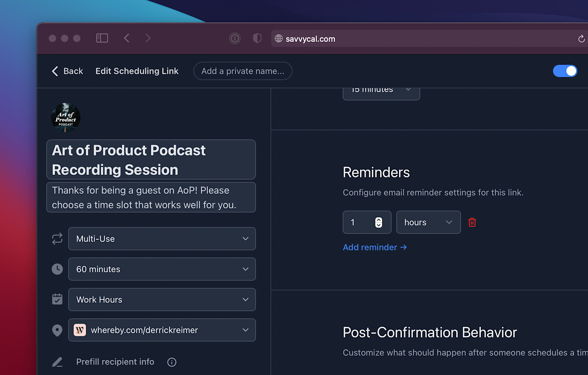
Task: Open the 1Password extension icon
Action: (235, 39)
